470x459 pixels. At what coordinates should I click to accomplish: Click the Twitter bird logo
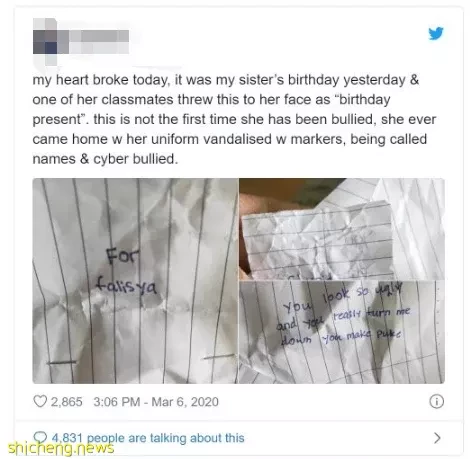(436, 33)
